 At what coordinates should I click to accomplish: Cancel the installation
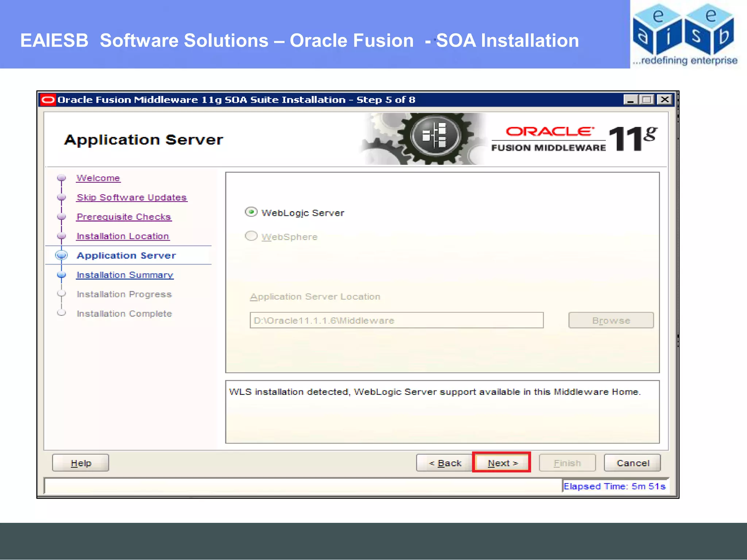[x=632, y=463]
